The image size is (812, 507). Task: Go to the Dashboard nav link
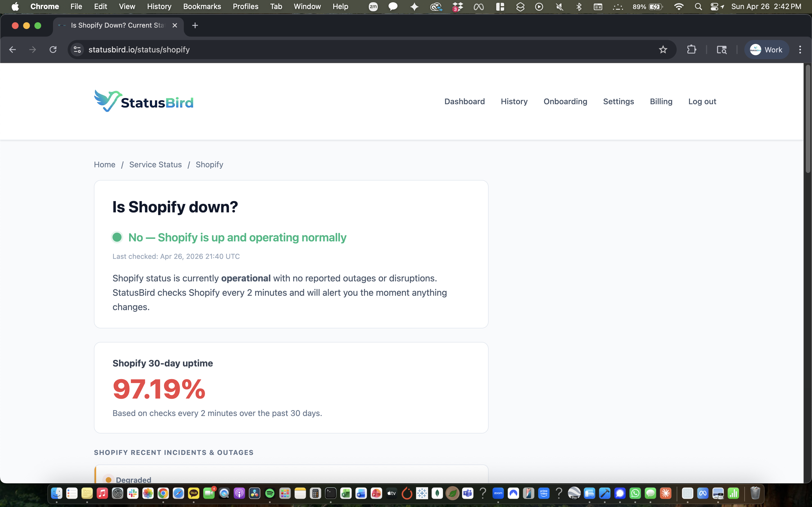coord(464,101)
